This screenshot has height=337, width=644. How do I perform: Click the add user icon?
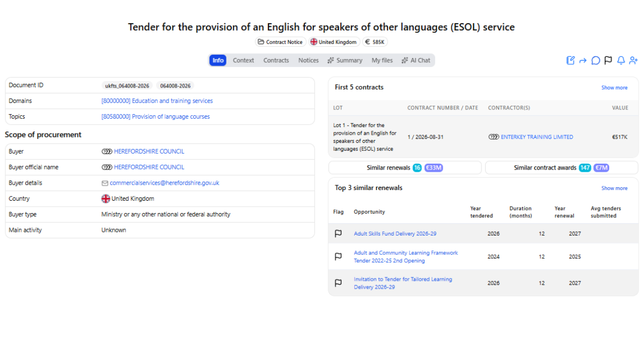coord(634,61)
